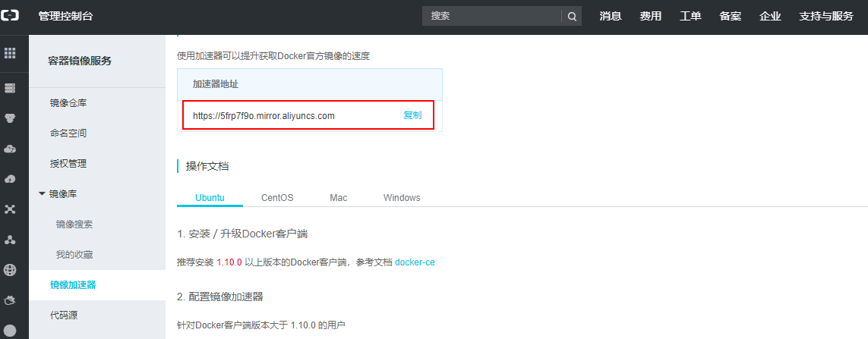Screen dimensions: 868x339
Task: Click the cloud lightning icon in sidebar
Action: tap(10, 179)
